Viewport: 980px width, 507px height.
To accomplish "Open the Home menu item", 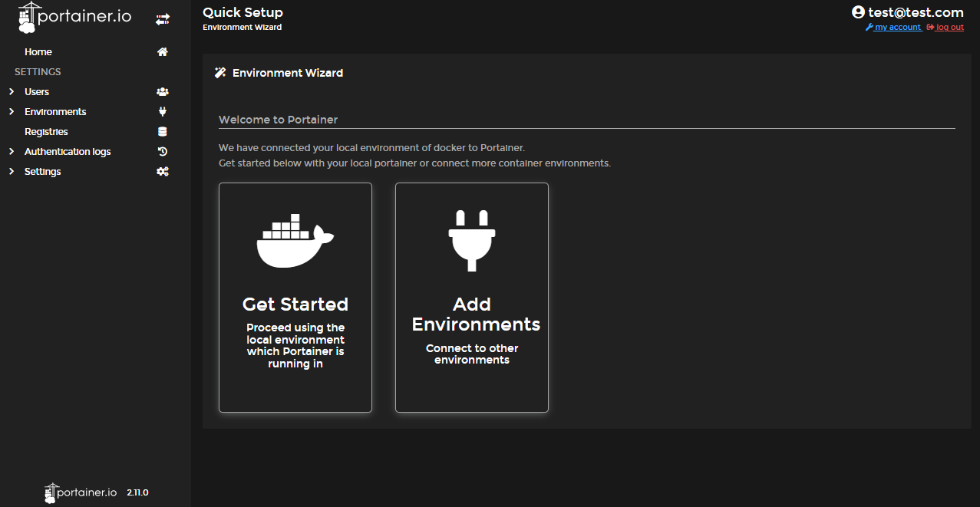I will [x=38, y=52].
